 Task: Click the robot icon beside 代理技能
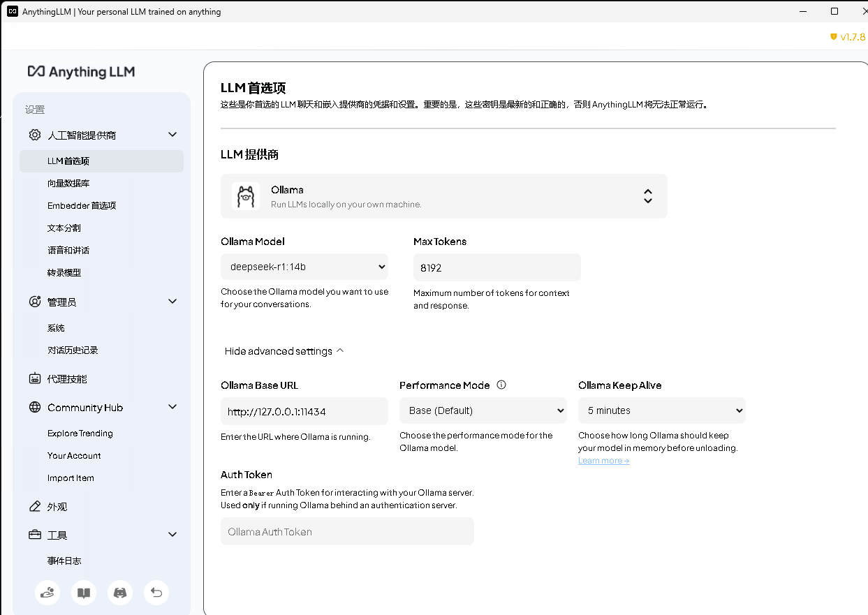(x=35, y=378)
